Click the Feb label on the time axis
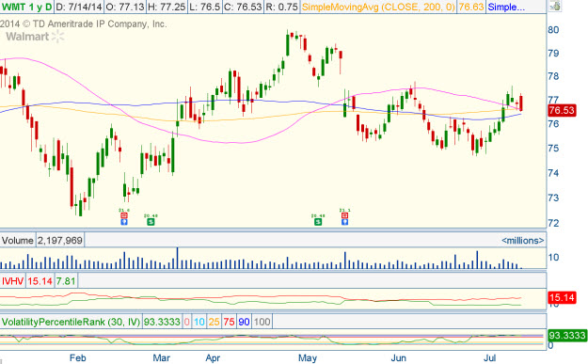Screen dimensions: 588x364 point(78,358)
